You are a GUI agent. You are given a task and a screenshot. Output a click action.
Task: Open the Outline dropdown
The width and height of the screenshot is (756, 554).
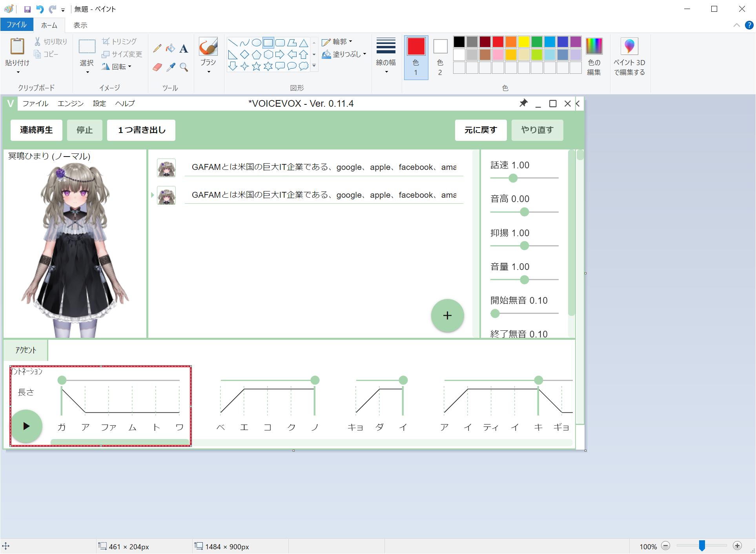[337, 42]
